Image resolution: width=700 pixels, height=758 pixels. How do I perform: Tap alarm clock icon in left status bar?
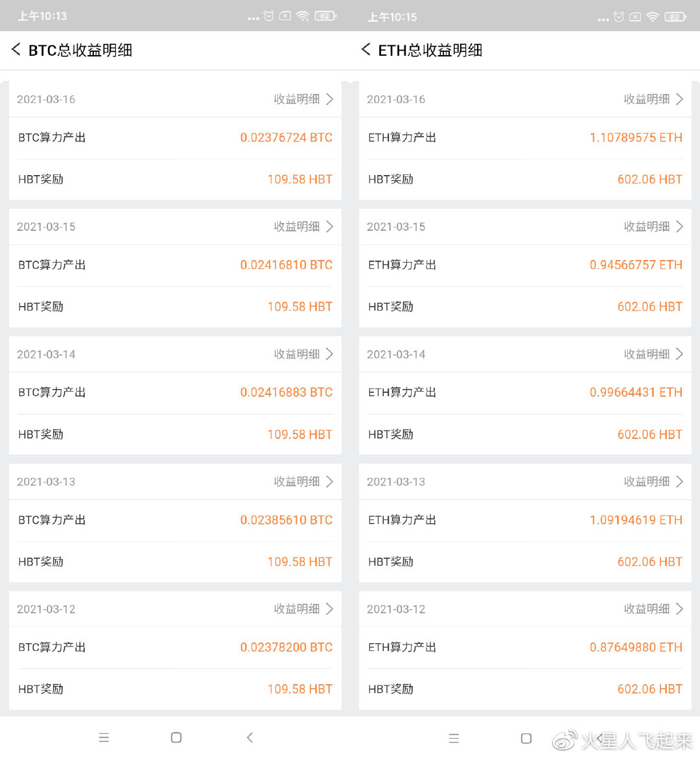click(x=268, y=16)
